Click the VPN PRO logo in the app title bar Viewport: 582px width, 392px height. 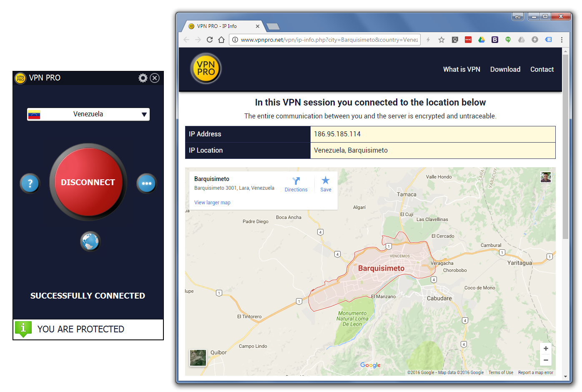pos(20,78)
